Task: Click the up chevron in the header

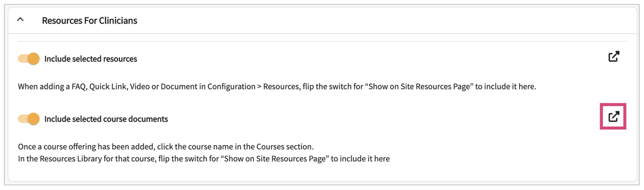Action: click(20, 20)
